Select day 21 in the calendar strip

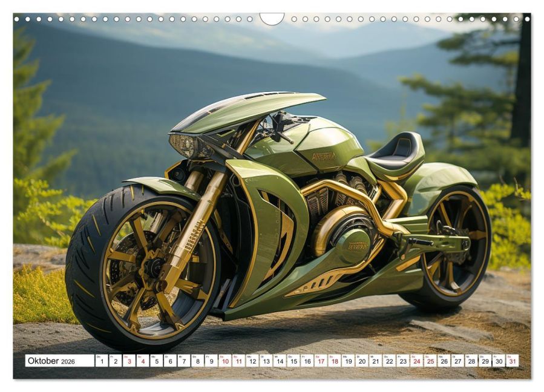click(376, 361)
